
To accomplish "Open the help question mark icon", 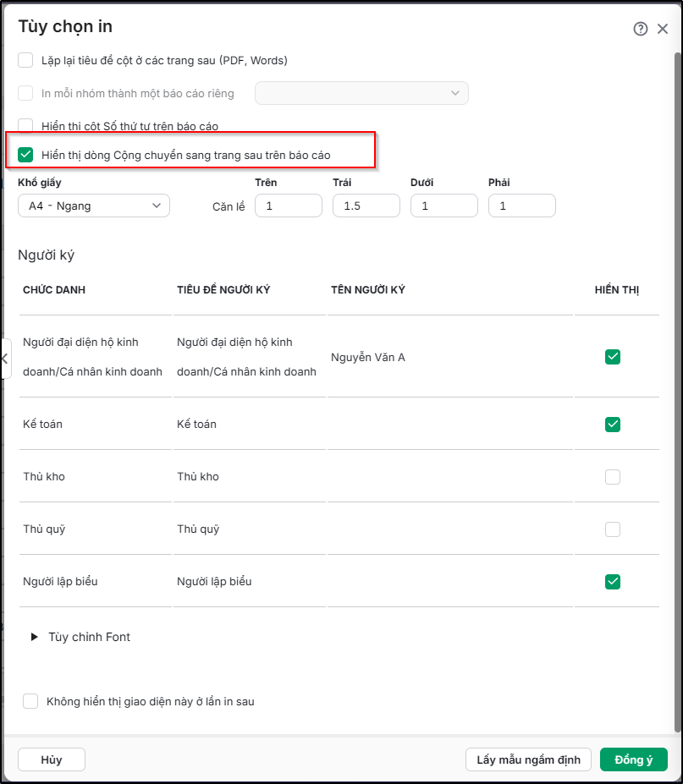I will (640, 29).
